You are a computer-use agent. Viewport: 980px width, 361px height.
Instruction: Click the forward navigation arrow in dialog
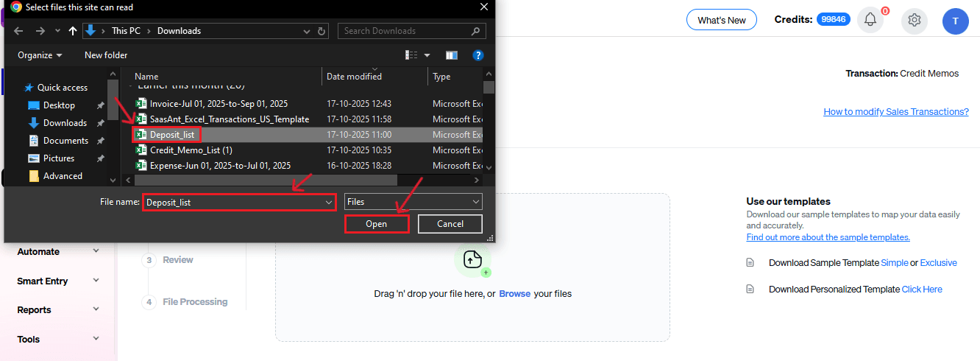pyautogui.click(x=40, y=31)
